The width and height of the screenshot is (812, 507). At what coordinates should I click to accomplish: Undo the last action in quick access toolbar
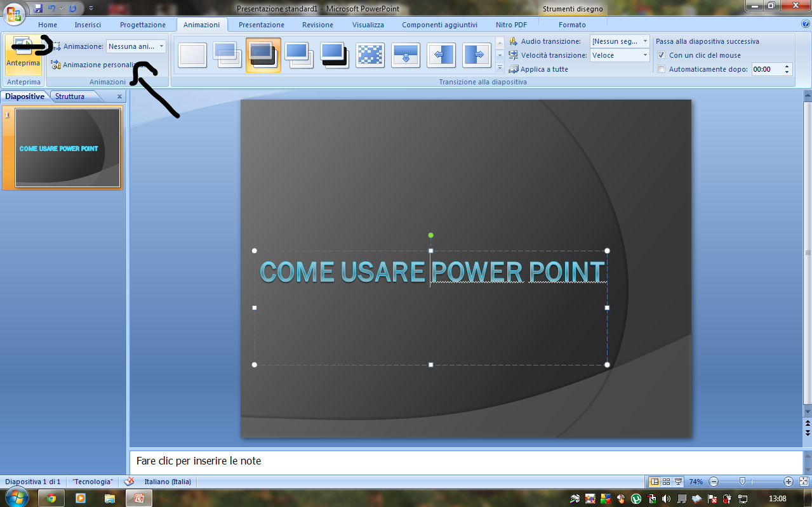point(52,8)
